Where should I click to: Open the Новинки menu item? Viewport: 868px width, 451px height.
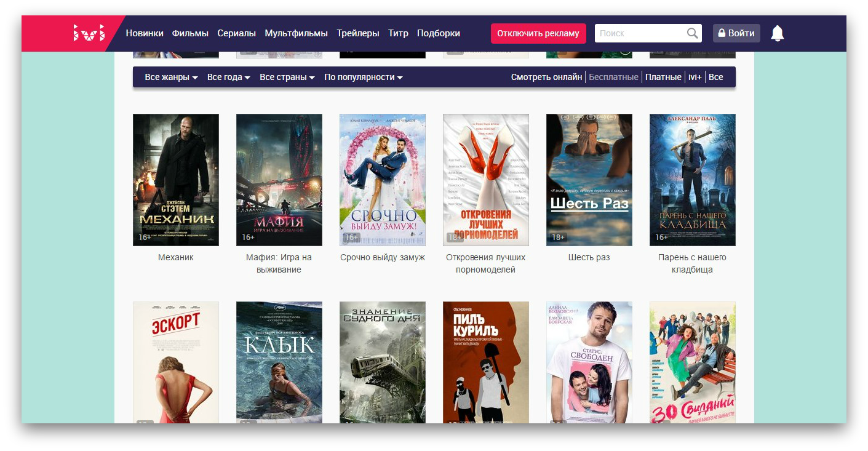pyautogui.click(x=145, y=33)
